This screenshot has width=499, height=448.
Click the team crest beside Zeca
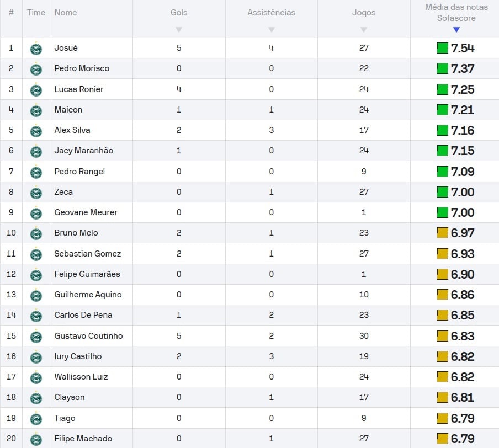36,193
